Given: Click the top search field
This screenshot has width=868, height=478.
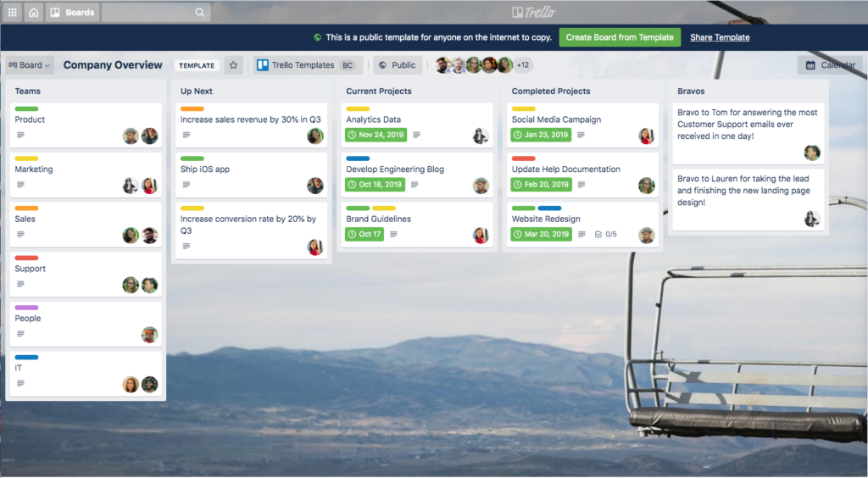Looking at the screenshot, I should point(156,12).
